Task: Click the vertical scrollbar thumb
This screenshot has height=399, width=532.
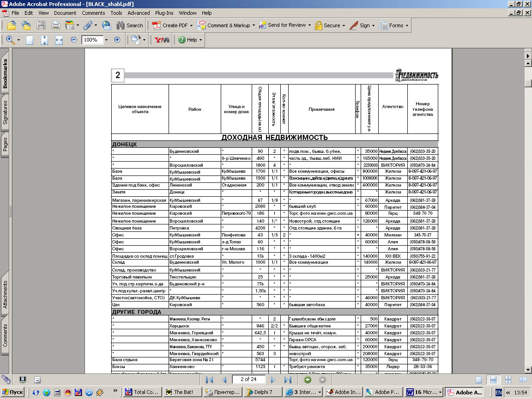Action: pyautogui.click(x=528, y=83)
